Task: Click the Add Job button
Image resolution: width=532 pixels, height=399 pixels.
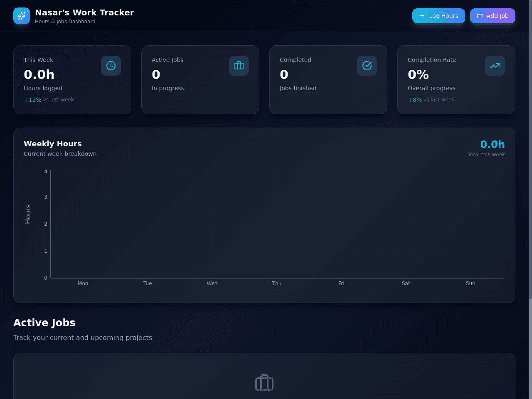Action: (493, 16)
